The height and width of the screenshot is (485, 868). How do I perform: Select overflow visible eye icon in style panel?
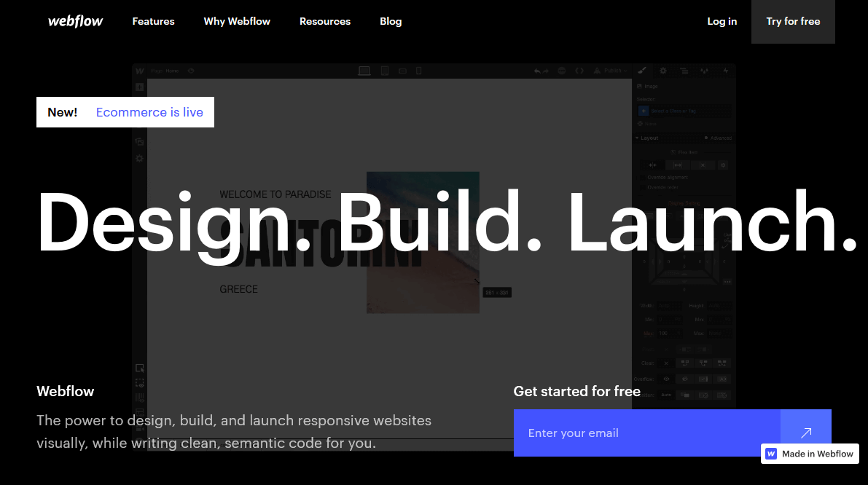click(666, 379)
